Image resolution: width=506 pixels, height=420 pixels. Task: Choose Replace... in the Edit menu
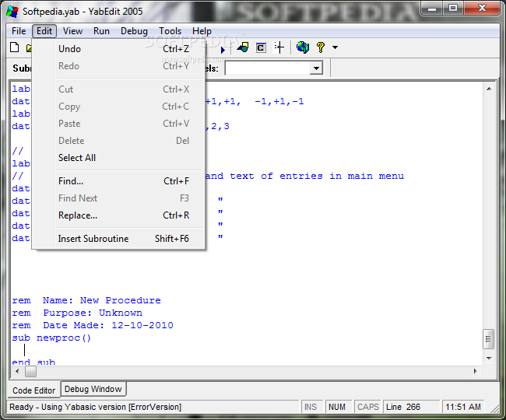coord(119,215)
